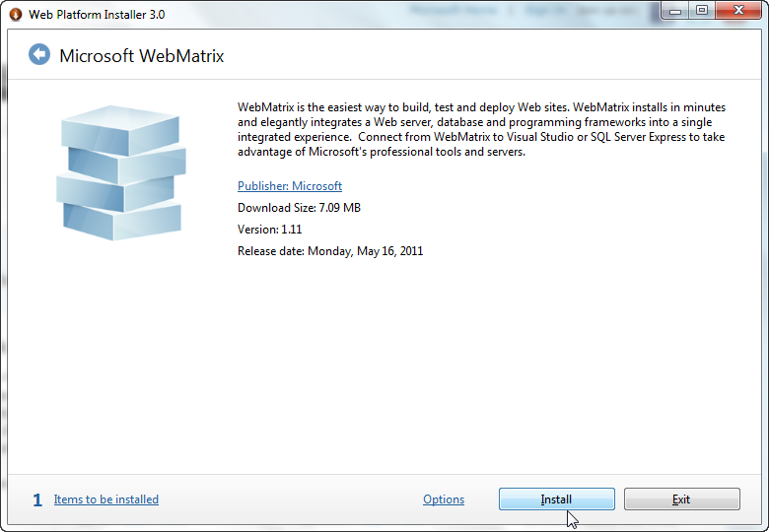The image size is (769, 532).
Task: Click the Version: 1.11 text
Action: click(270, 230)
